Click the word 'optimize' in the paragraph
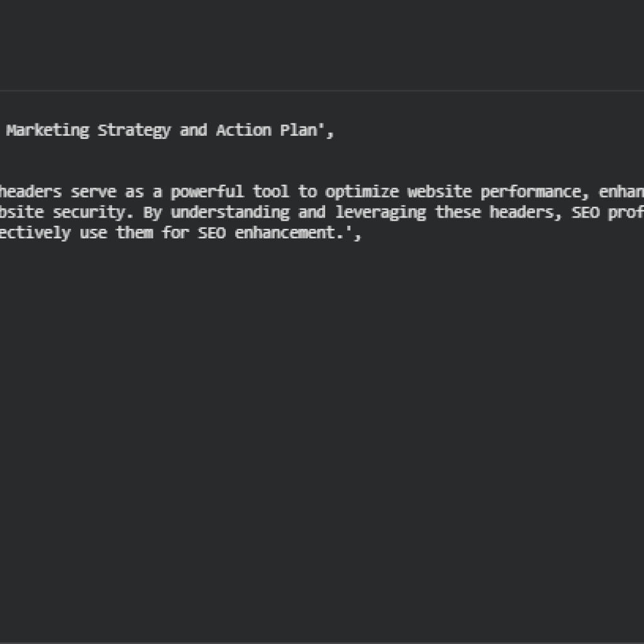 click(362, 192)
